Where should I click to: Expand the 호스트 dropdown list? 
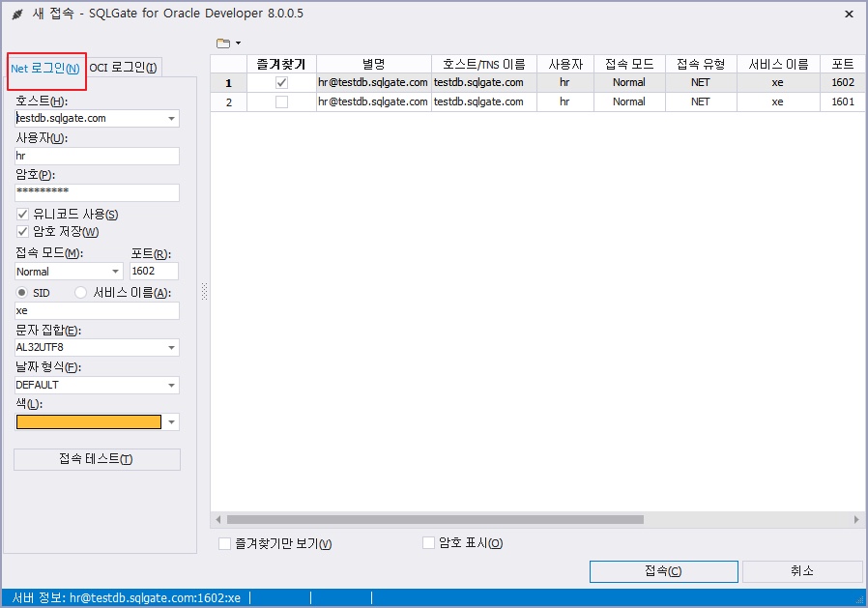171,119
